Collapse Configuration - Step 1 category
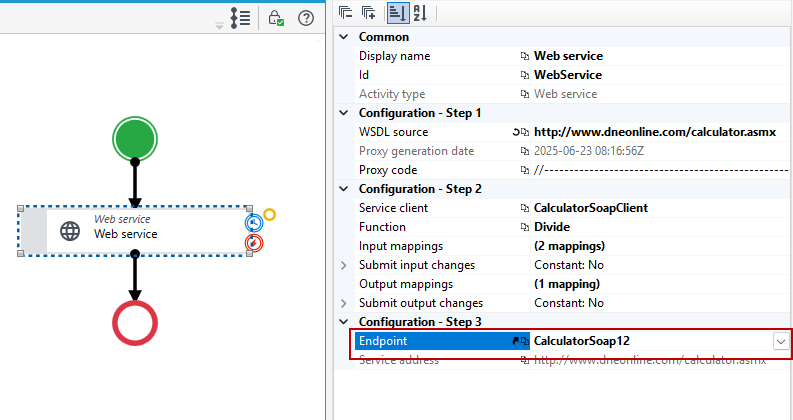The width and height of the screenshot is (793, 420). coord(344,113)
